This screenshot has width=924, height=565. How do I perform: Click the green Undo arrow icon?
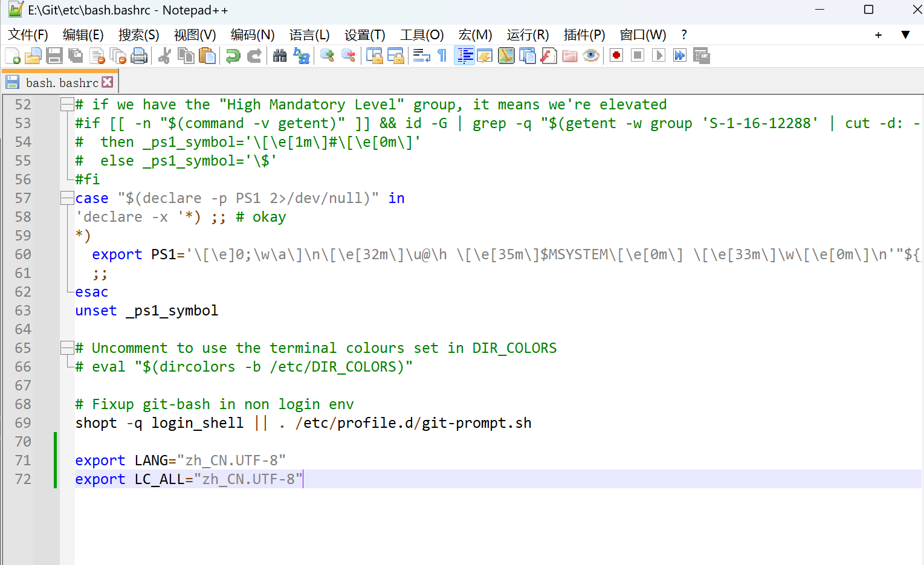coord(233,56)
